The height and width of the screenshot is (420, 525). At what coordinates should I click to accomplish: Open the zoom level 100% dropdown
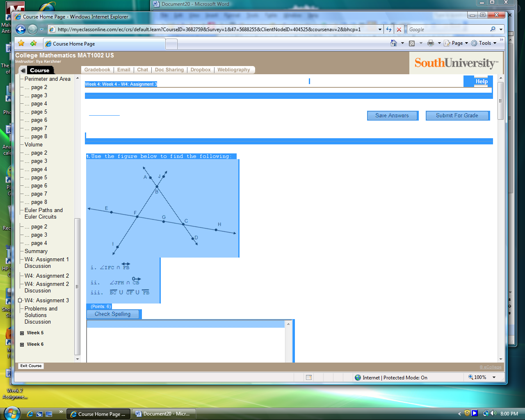pyautogui.click(x=494, y=377)
